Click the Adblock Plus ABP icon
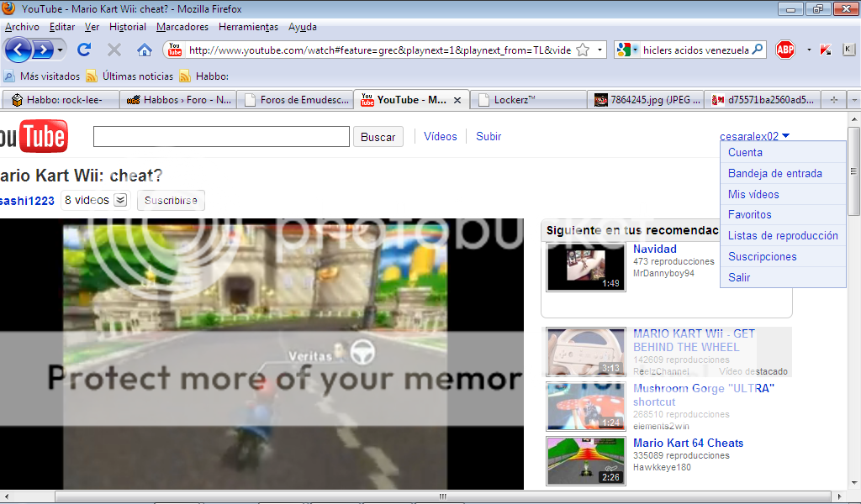 pyautogui.click(x=785, y=50)
